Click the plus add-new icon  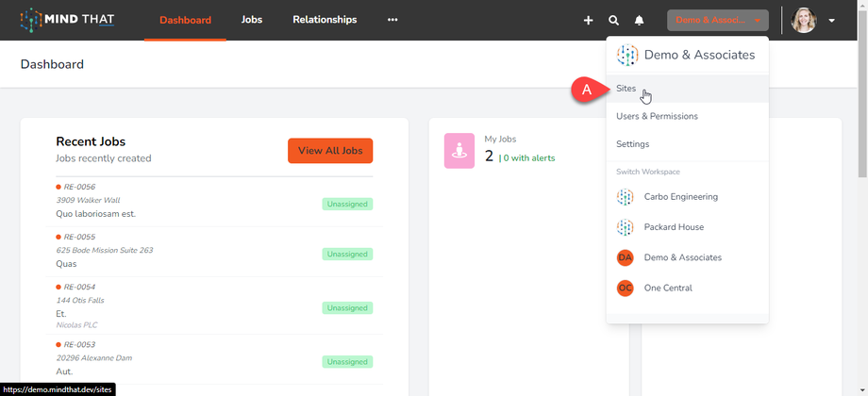[588, 20]
